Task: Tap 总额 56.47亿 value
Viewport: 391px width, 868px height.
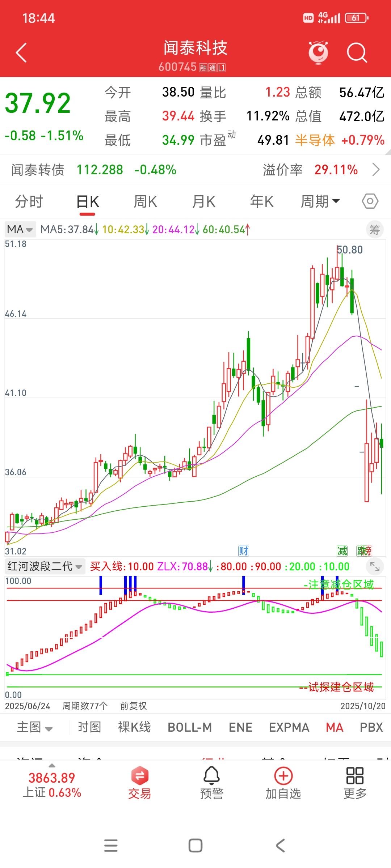Action: [x=362, y=93]
